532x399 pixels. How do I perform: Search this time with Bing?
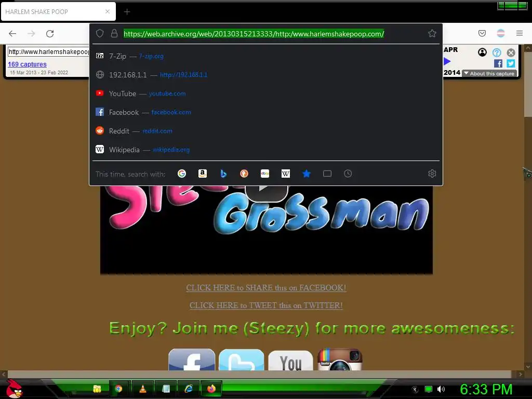(x=223, y=174)
